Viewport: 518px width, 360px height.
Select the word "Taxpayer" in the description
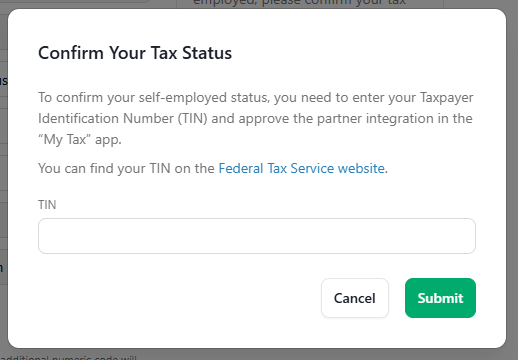446,98
